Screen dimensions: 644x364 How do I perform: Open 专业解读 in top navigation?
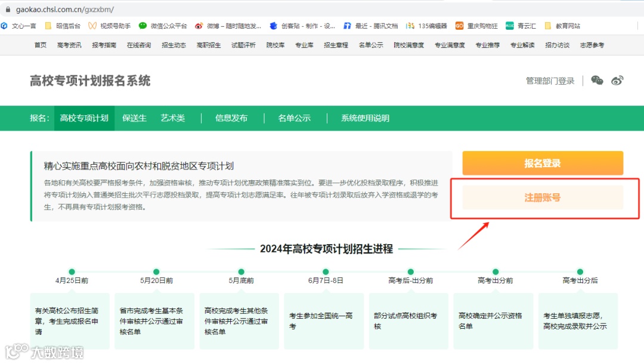522,45
